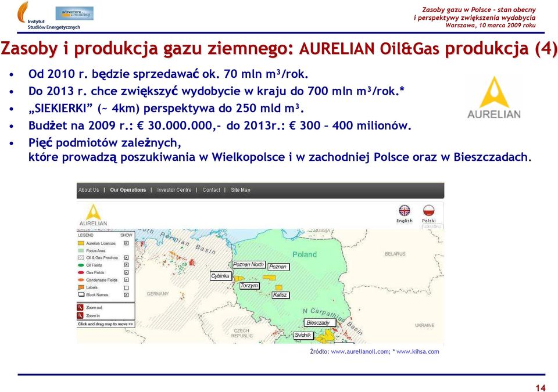The width and height of the screenshot is (558, 392).
Task: Click the 'BELARUS' label on the map
Action: 395,254
